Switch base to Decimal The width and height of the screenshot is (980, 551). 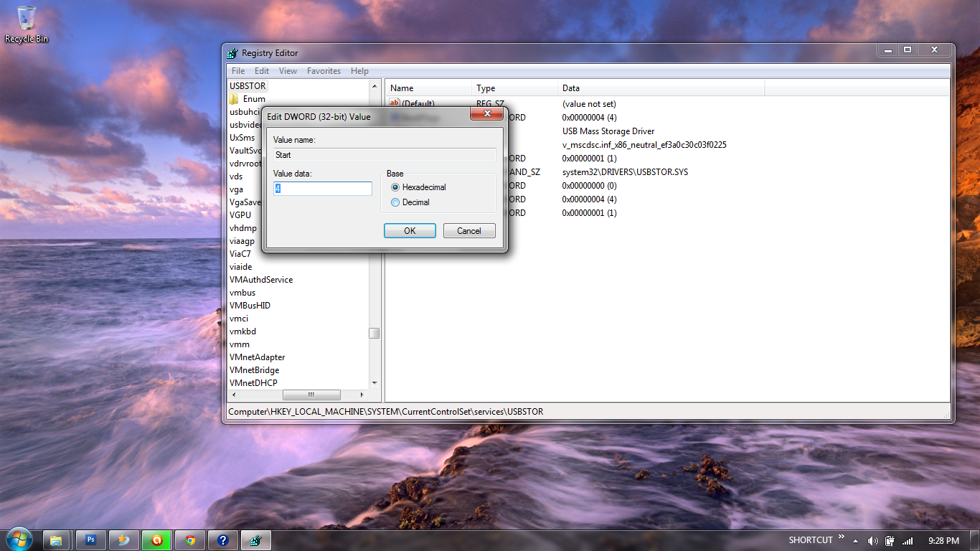tap(395, 202)
